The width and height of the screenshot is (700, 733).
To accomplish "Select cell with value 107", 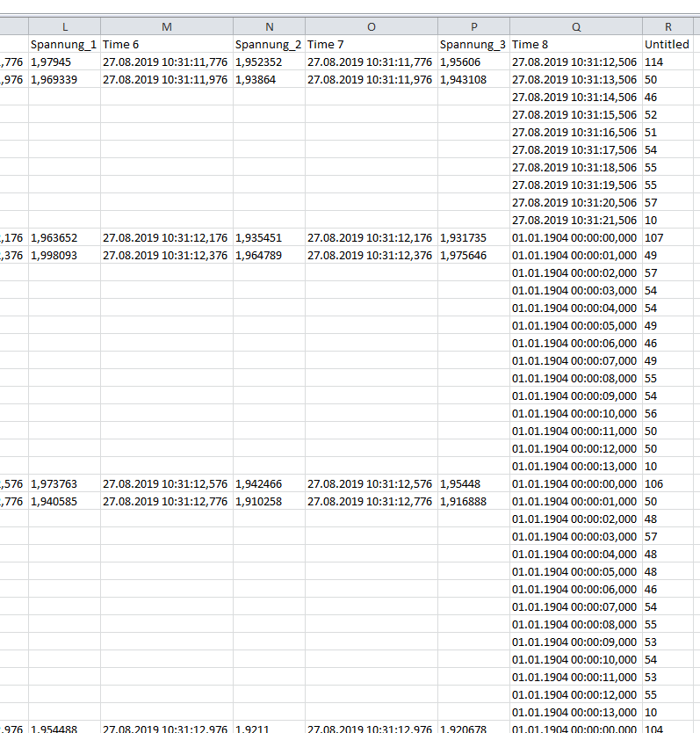I will pos(668,237).
